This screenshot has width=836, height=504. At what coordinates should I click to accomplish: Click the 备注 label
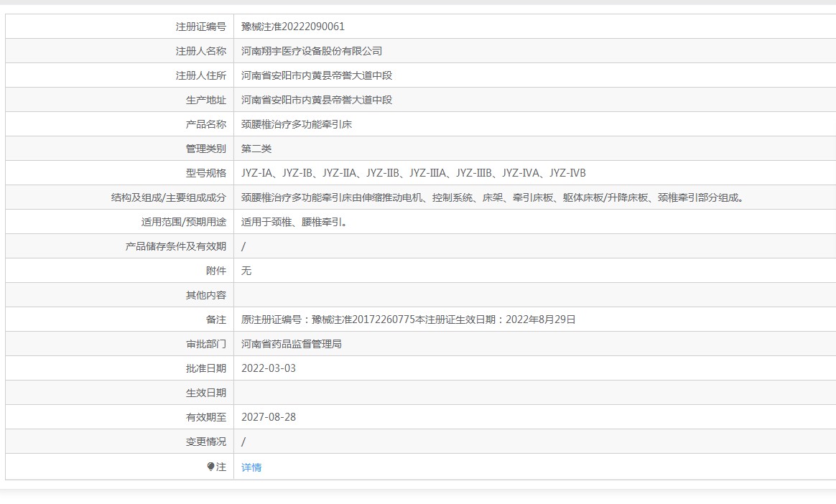tap(216, 319)
